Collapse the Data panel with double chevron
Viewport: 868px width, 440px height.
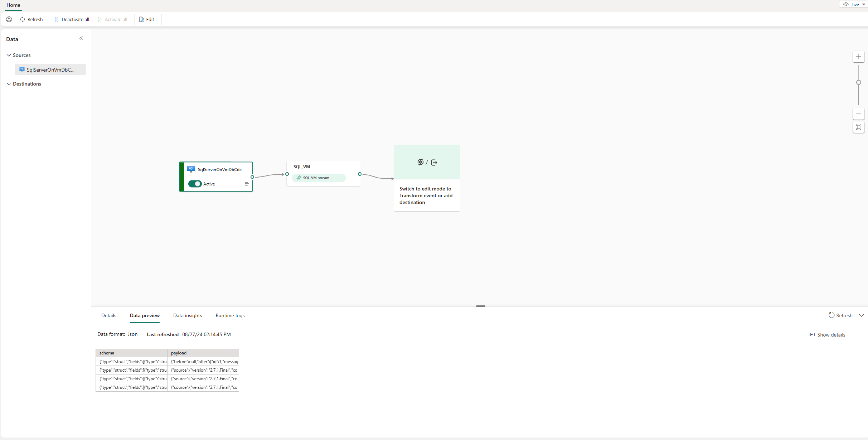[81, 39]
